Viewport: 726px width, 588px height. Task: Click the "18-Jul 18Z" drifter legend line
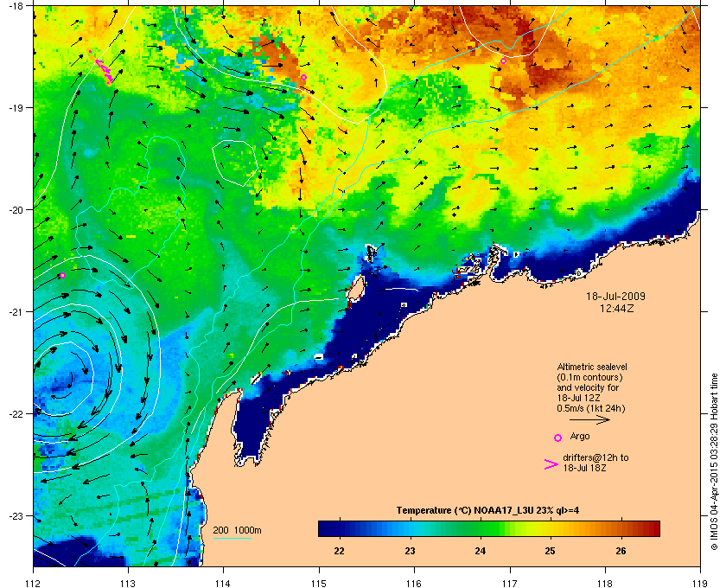[584, 468]
